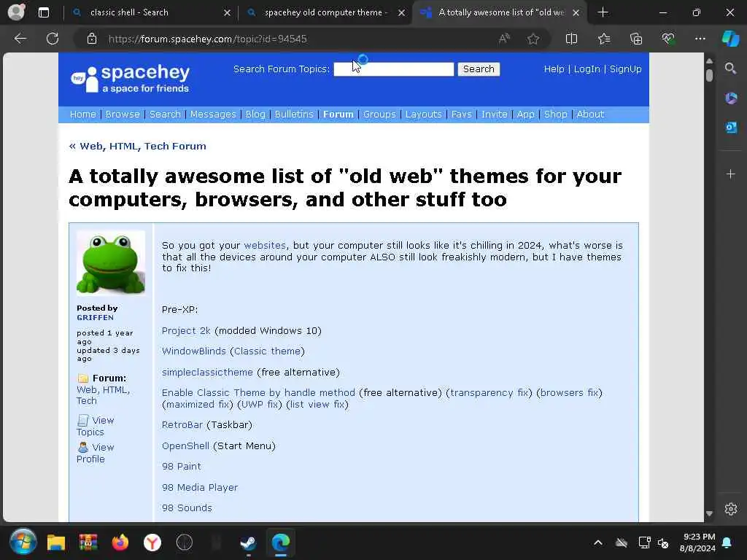The width and height of the screenshot is (747, 560).
Task: Open the Project 2k link
Action: point(186,330)
